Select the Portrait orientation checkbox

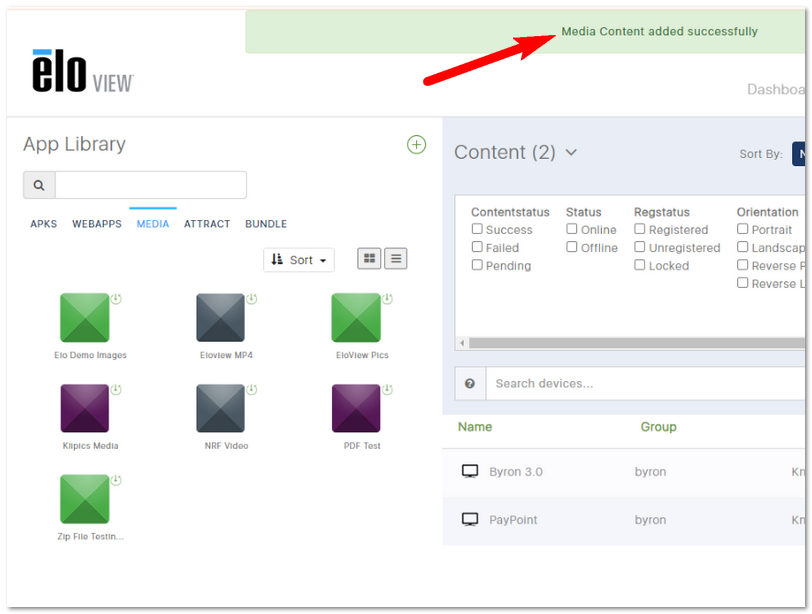[743, 229]
